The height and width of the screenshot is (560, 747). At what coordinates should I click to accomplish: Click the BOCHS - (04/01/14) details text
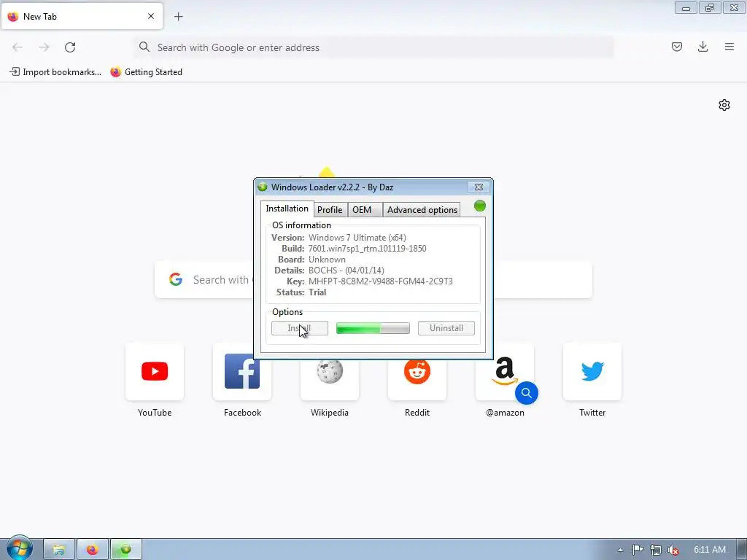347,270
